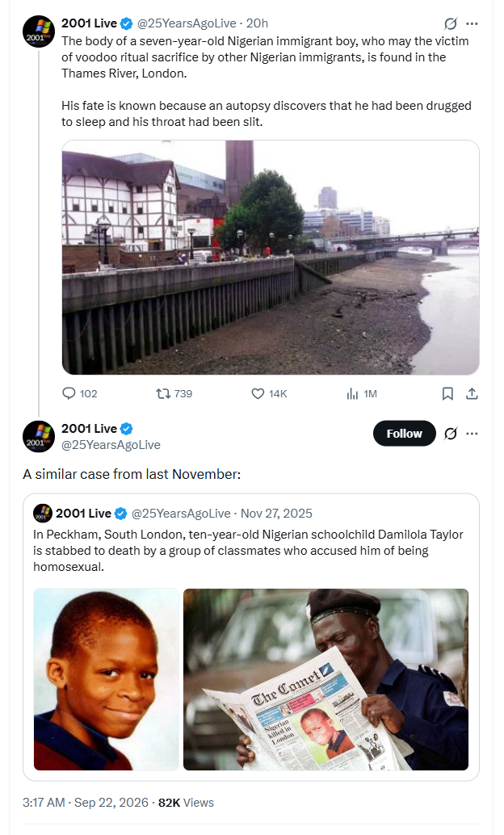The width and height of the screenshot is (504, 835).
Task: Bookmark the Thames River tweet
Action: [447, 393]
